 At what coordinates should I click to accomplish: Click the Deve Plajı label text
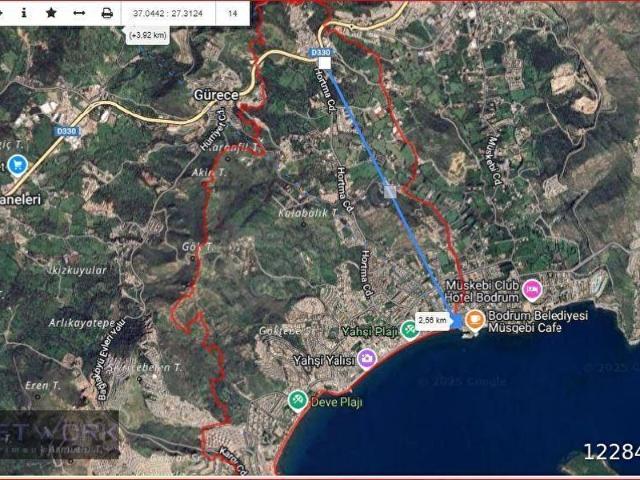point(337,402)
